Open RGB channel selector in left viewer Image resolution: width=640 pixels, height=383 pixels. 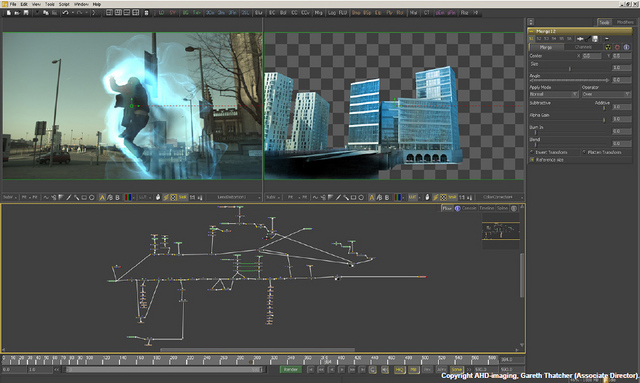coord(128,197)
